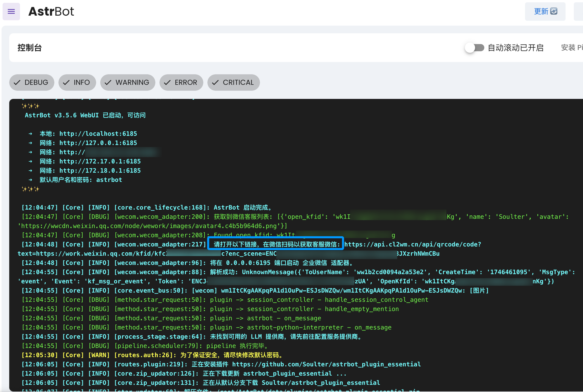This screenshot has width=583, height=392.
Task: Click the checkmark icon on the ERROR chip
Action: [x=167, y=82]
